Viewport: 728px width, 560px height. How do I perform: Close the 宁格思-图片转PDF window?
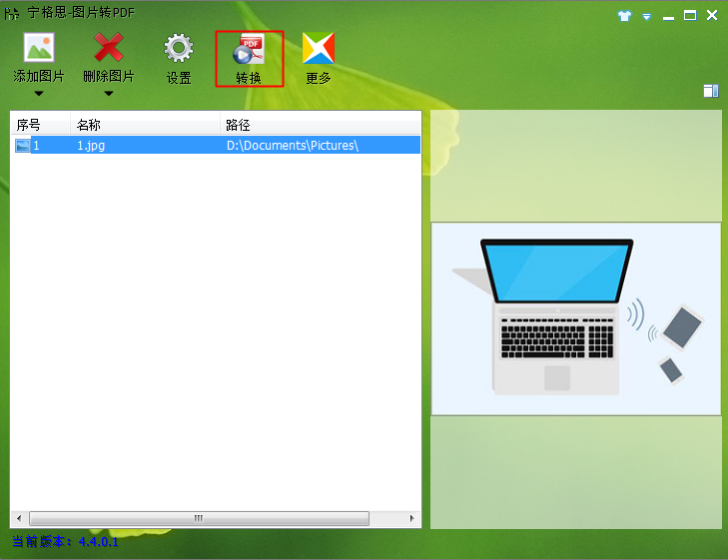tap(712, 15)
